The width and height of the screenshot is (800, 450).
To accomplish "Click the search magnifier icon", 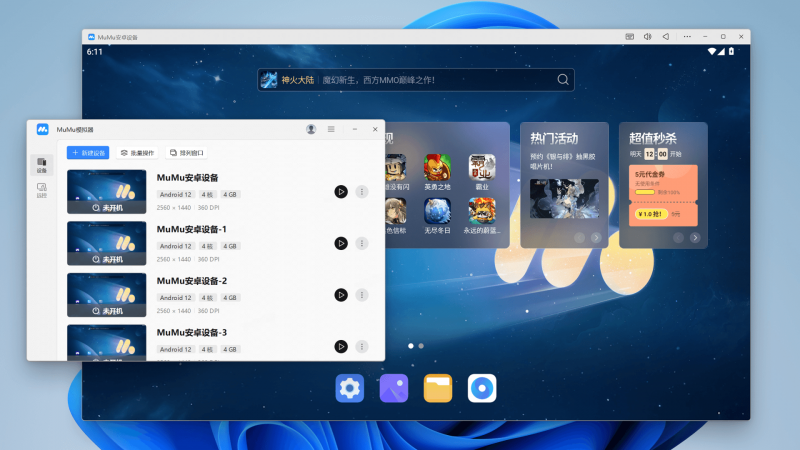I will click(564, 80).
